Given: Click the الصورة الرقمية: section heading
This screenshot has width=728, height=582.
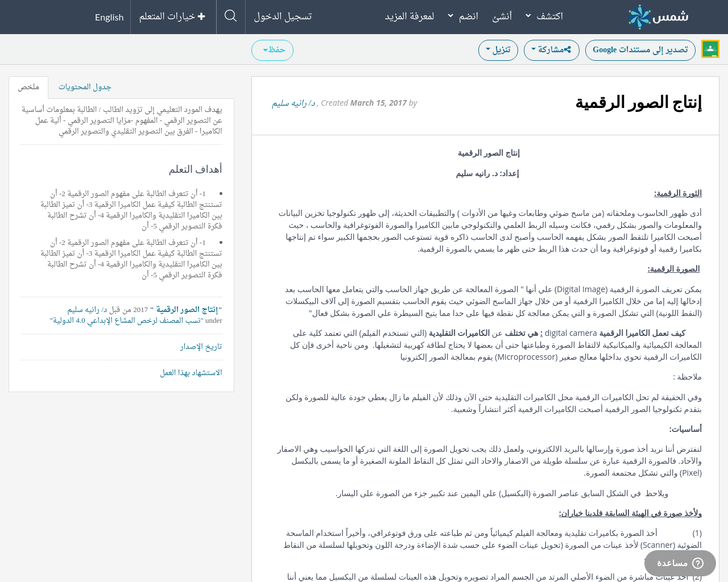Looking at the screenshot, I should click(674, 269).
